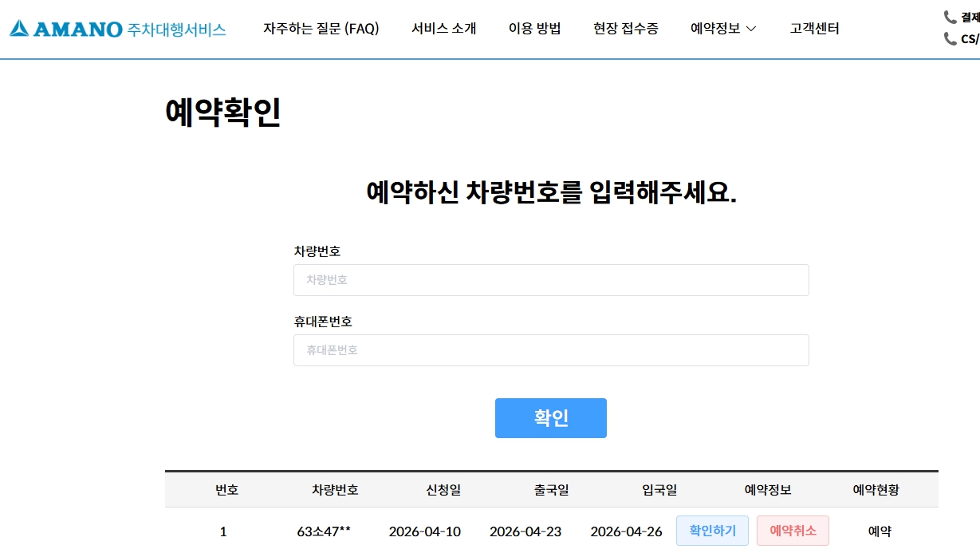
Task: Select 현장 접수증 in the navigation bar
Action: tap(626, 29)
